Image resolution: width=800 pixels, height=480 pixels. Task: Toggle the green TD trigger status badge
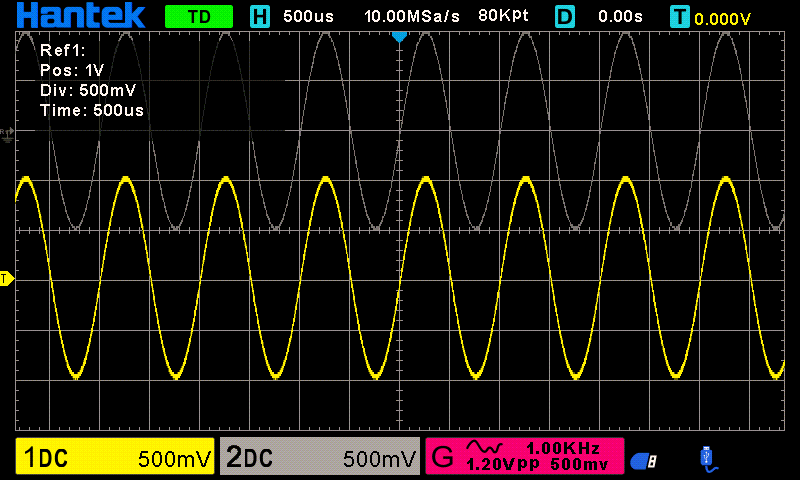[198, 16]
